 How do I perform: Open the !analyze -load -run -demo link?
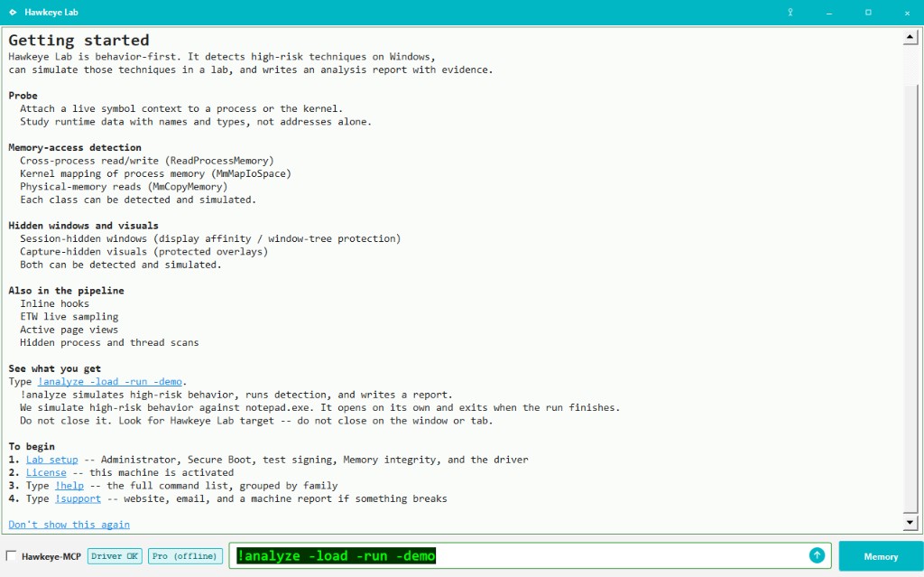pos(109,382)
